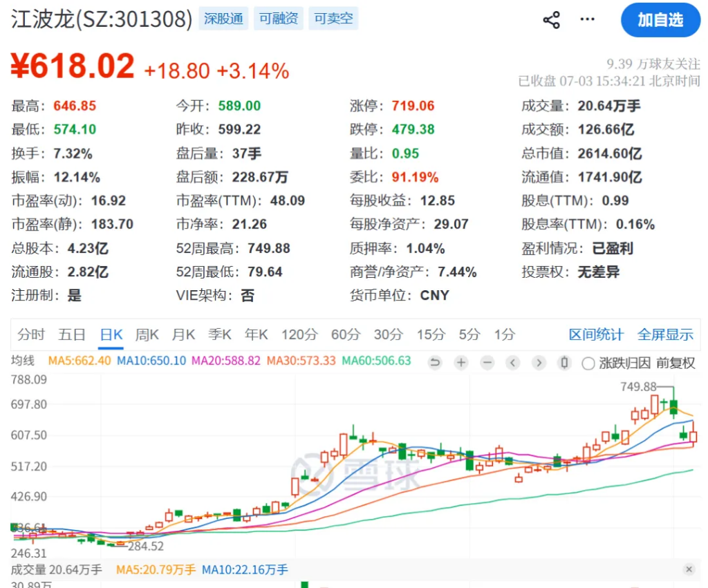
Task: Open the 前复权 adjustment dropdown
Action: tap(676, 363)
